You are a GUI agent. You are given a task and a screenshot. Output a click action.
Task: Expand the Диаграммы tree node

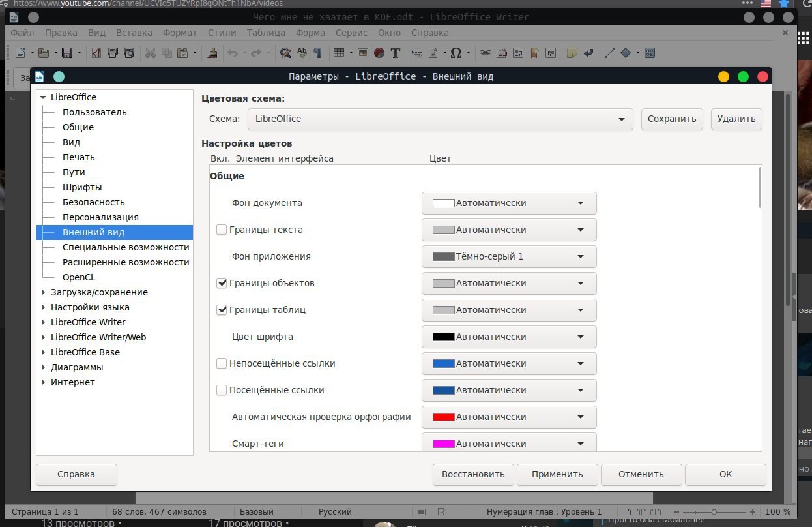click(43, 367)
